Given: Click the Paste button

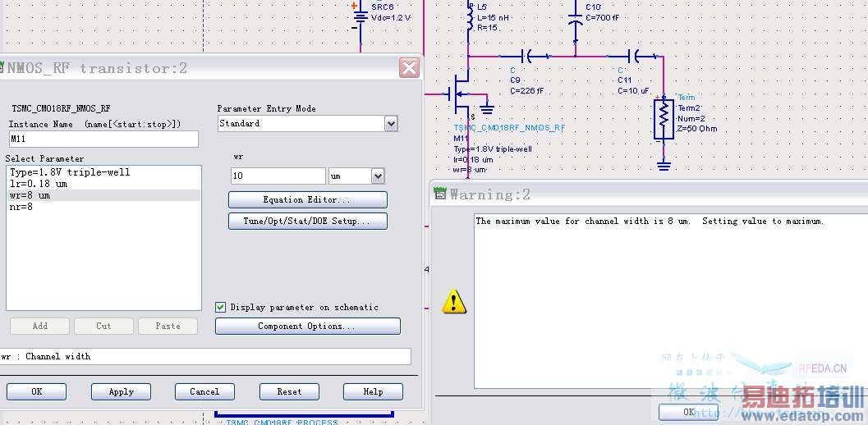Looking at the screenshot, I should click(168, 326).
